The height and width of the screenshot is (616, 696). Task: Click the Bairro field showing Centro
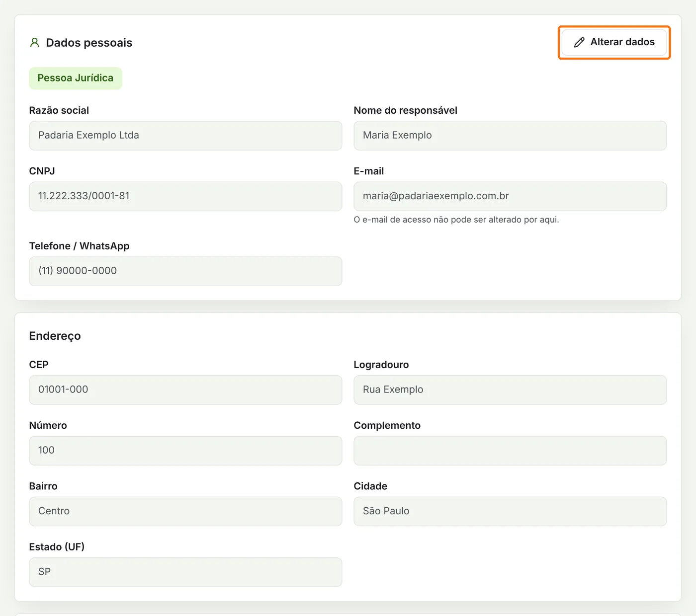click(x=185, y=511)
